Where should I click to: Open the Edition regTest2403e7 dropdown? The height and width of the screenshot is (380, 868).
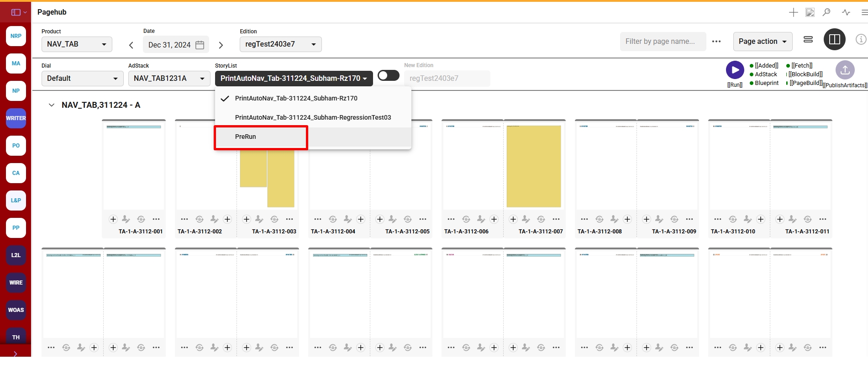[x=280, y=44]
